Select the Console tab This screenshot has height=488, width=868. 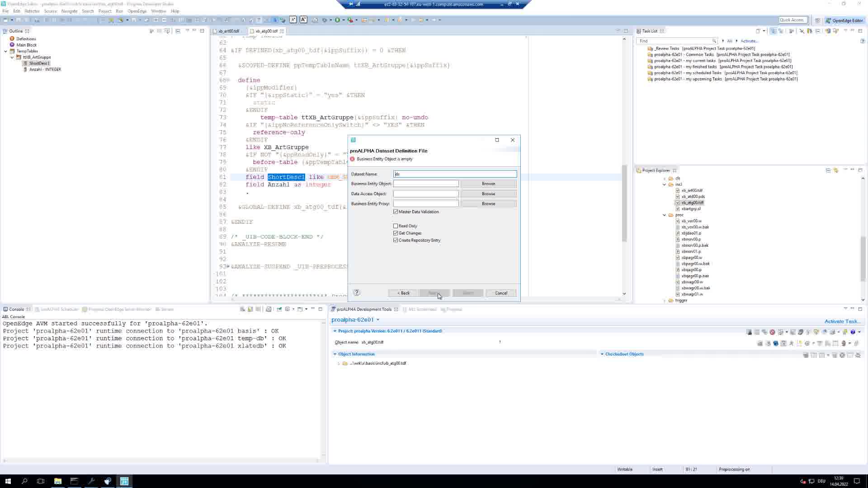(x=16, y=310)
